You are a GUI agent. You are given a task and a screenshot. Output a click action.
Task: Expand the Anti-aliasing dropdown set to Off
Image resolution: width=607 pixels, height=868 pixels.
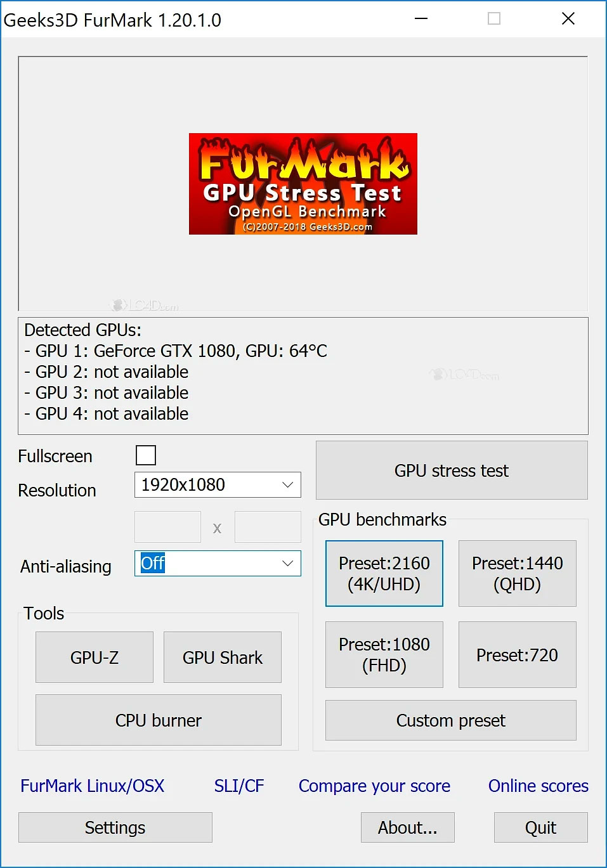tap(218, 563)
